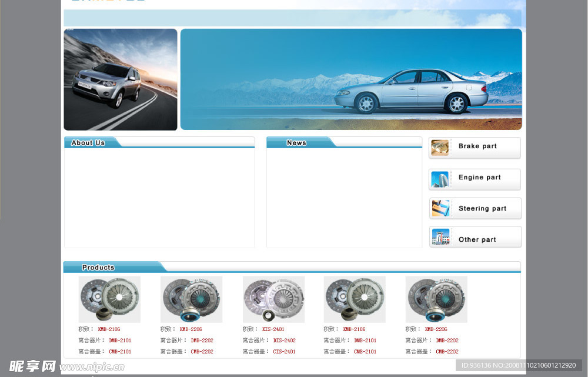This screenshot has width=588, height=377.
Task: Open the Other part text label
Action: 477,240
